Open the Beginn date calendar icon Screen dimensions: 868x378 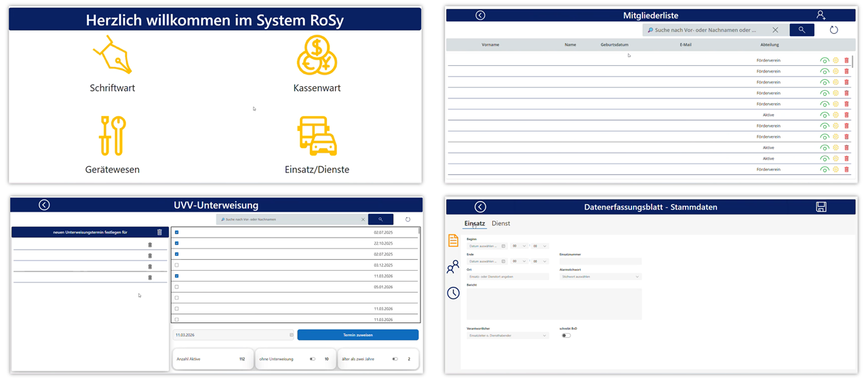(503, 246)
